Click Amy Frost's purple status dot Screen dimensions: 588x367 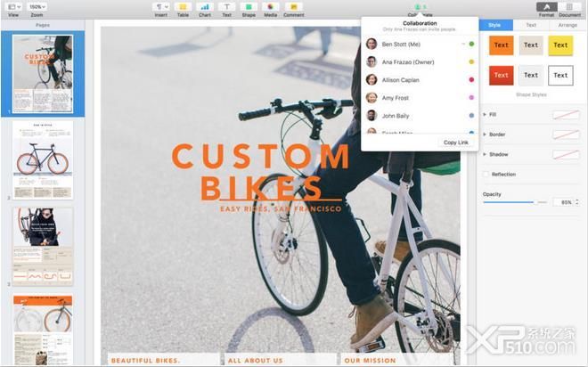click(471, 97)
